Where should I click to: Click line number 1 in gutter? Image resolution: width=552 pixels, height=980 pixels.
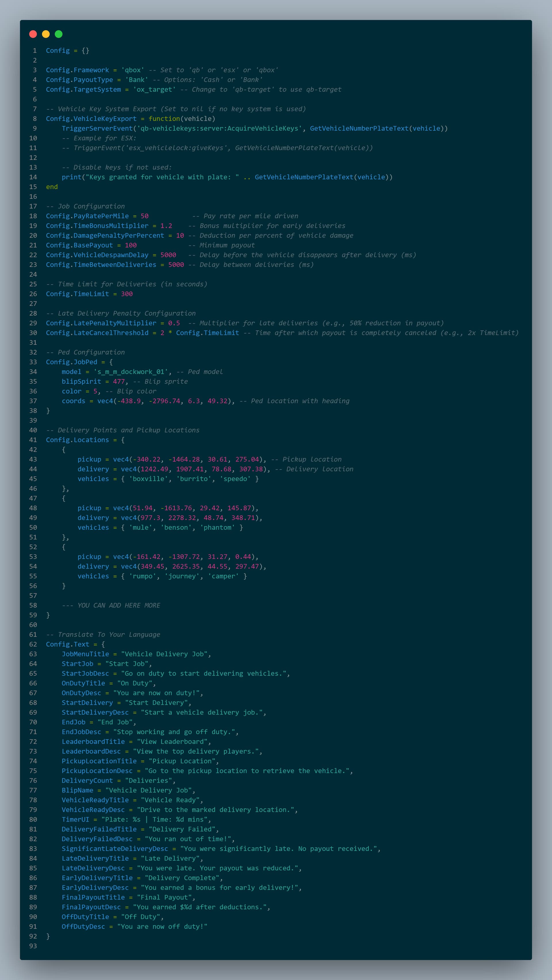[34, 51]
